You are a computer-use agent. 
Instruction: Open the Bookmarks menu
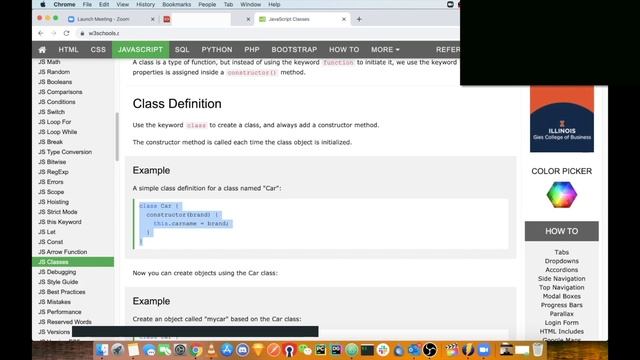176,4
